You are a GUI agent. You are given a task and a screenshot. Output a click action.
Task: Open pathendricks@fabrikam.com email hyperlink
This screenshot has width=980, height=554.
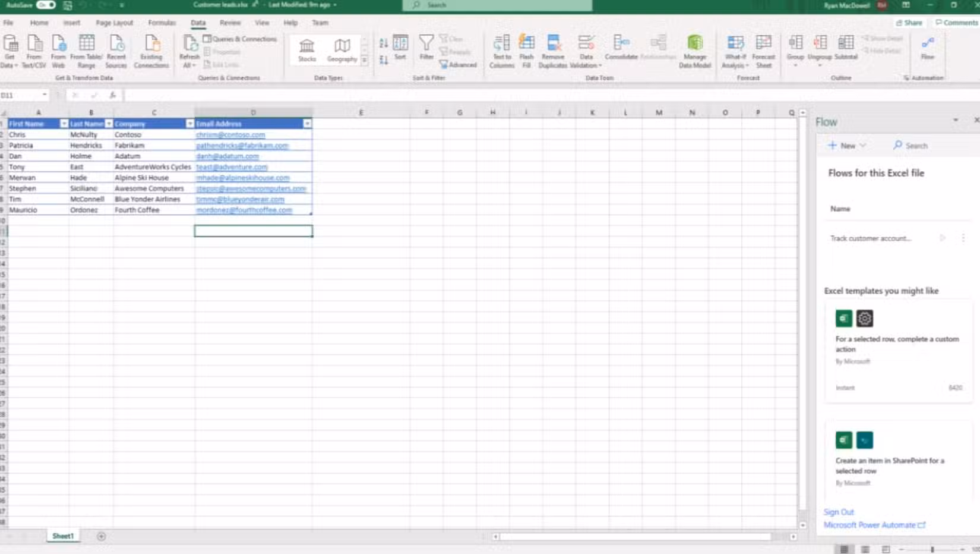click(241, 145)
